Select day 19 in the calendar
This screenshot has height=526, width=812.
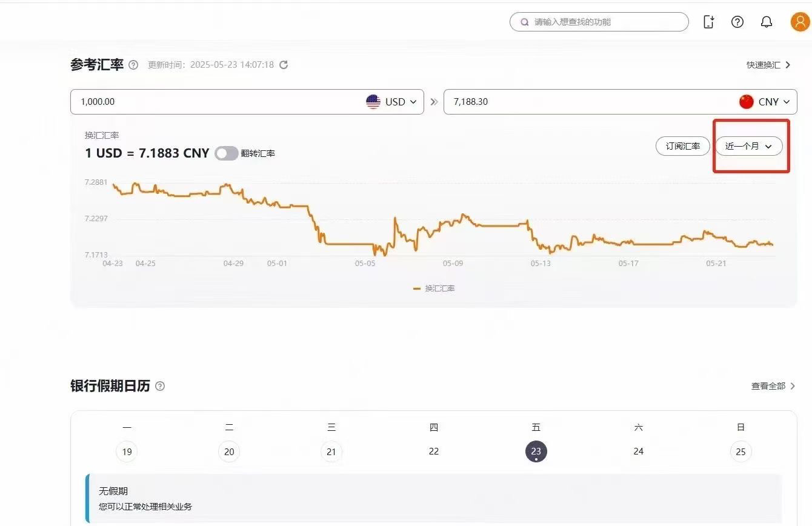click(127, 451)
